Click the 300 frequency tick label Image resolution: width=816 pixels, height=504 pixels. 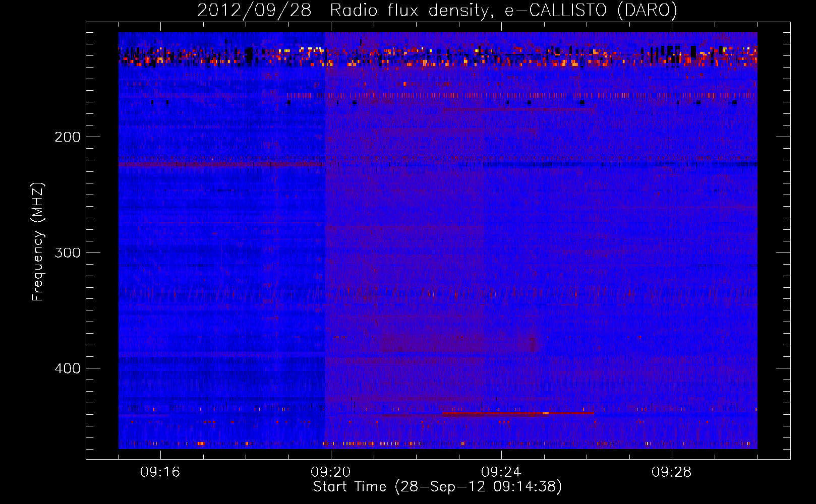coord(67,253)
